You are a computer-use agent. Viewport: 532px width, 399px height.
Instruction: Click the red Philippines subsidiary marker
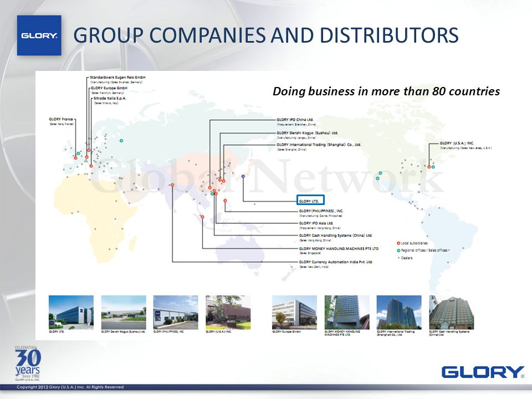[226, 201]
